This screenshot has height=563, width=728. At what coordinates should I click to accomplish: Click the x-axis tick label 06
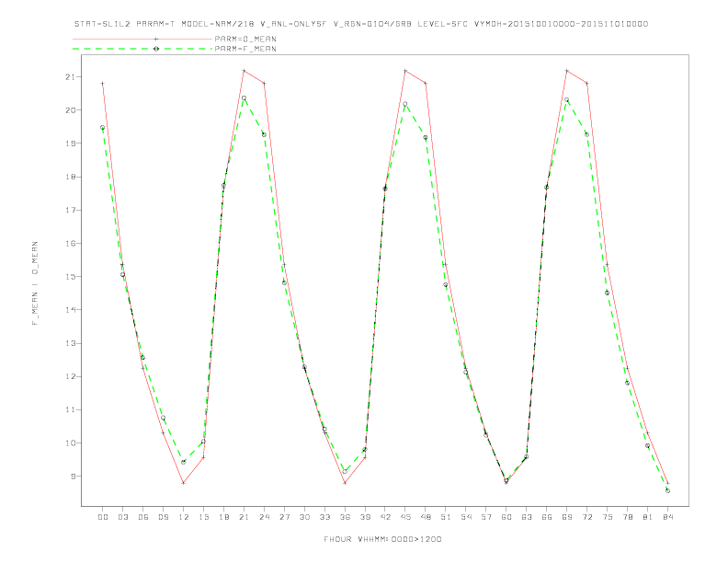(143, 517)
